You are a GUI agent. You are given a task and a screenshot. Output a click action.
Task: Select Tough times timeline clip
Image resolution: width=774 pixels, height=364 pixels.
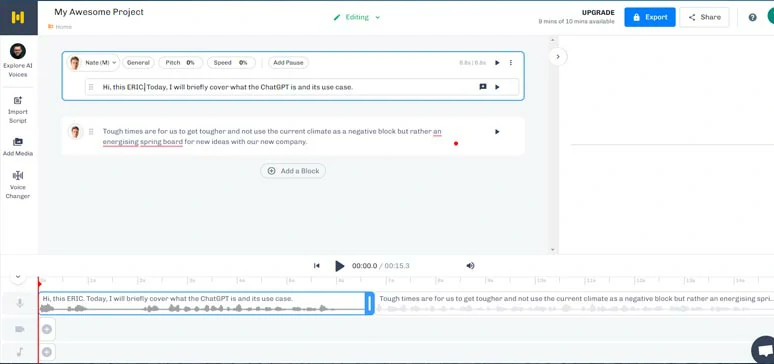tap(575, 303)
